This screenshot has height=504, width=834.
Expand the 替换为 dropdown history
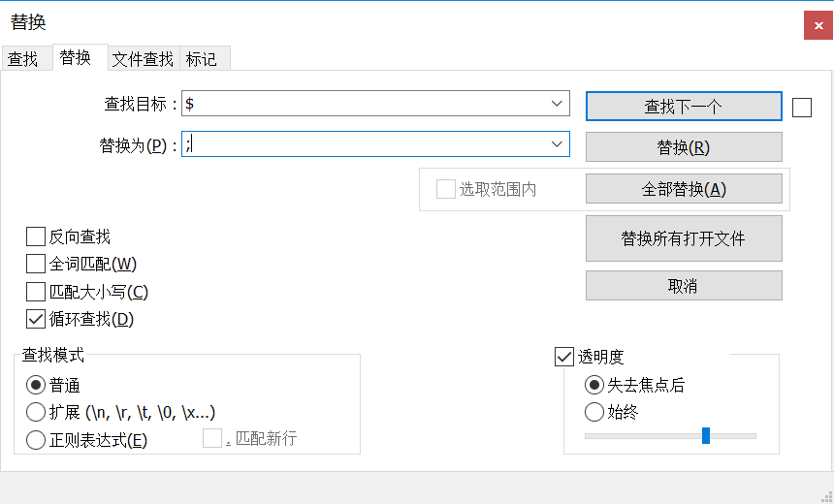click(558, 144)
